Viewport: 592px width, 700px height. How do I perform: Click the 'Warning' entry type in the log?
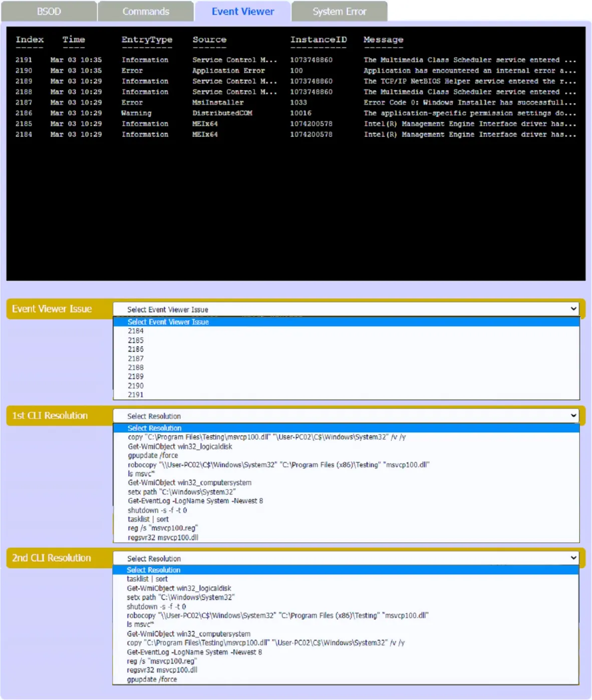coord(136,113)
